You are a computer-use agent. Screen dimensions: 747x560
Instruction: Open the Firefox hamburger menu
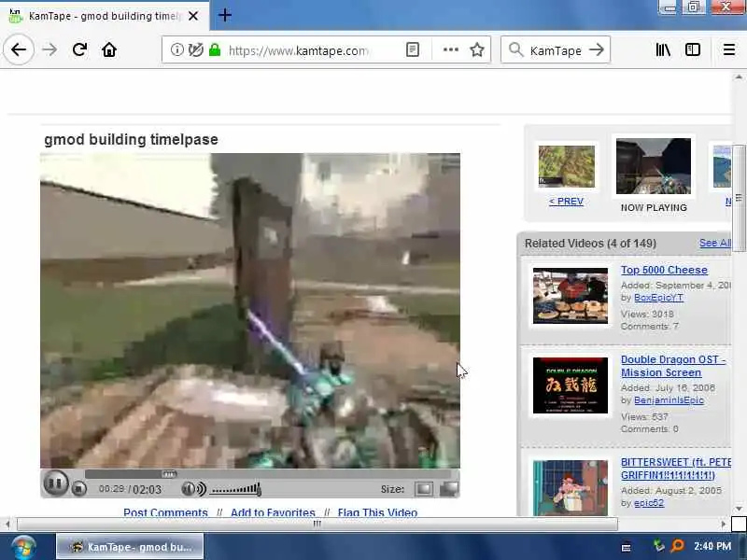pos(729,49)
